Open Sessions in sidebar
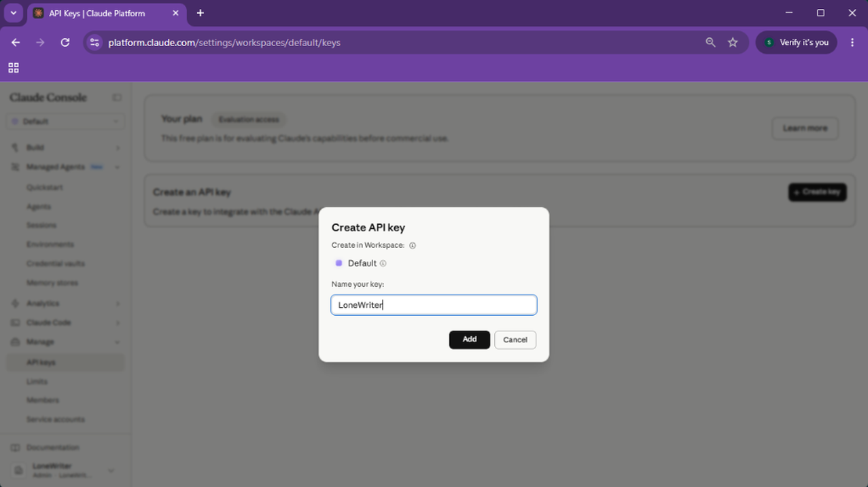Viewport: 868px width, 487px height. (41, 226)
